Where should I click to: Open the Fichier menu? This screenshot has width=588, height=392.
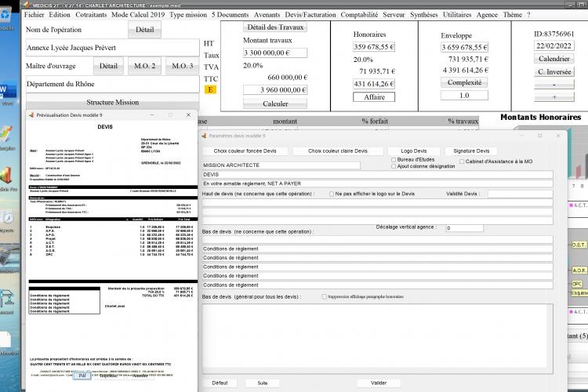point(34,15)
